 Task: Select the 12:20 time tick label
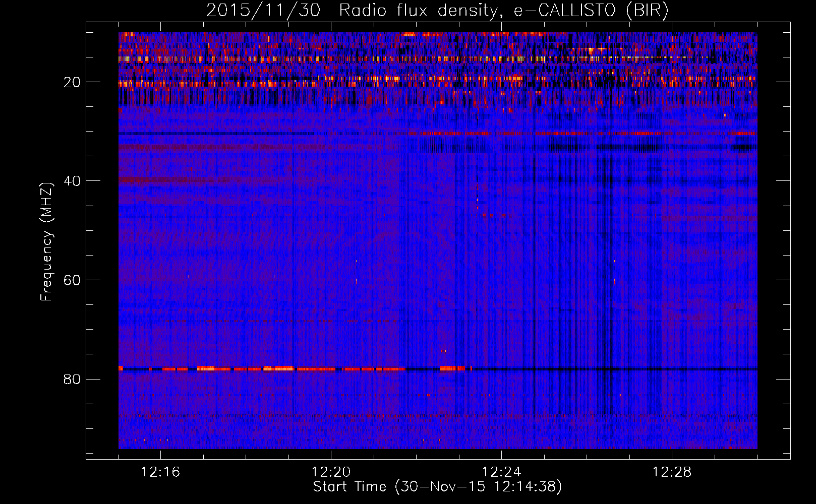pyautogui.click(x=331, y=472)
